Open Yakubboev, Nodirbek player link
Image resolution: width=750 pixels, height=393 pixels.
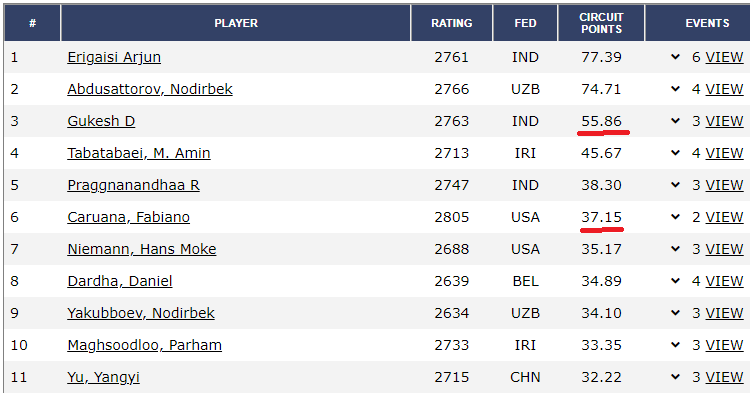[141, 313]
